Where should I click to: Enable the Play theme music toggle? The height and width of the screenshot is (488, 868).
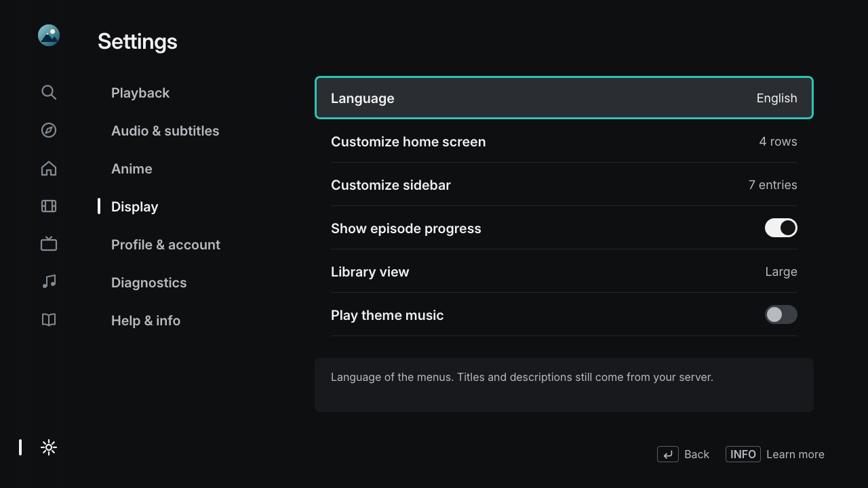pyautogui.click(x=781, y=314)
